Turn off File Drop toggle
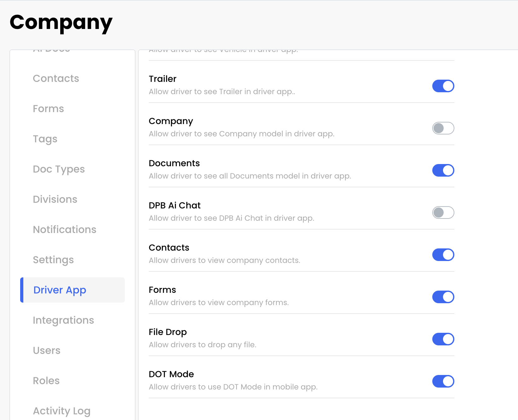 click(x=443, y=339)
